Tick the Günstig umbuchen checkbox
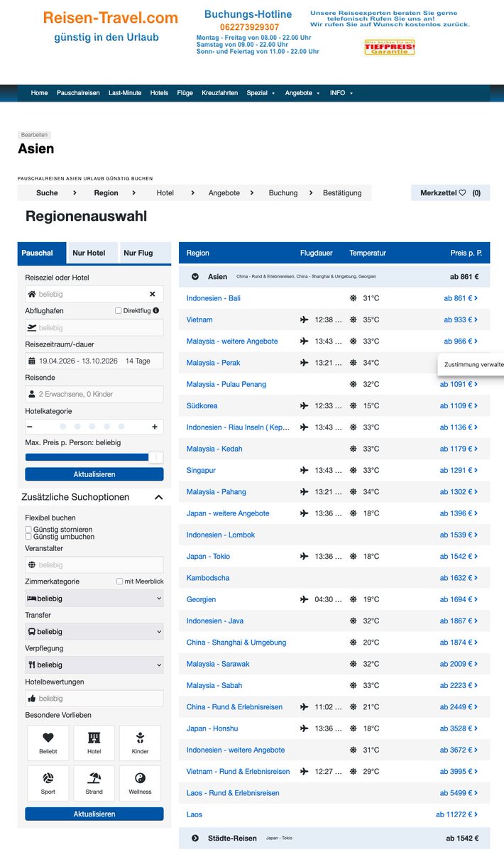Viewport: 504px width, 852px height. click(28, 537)
